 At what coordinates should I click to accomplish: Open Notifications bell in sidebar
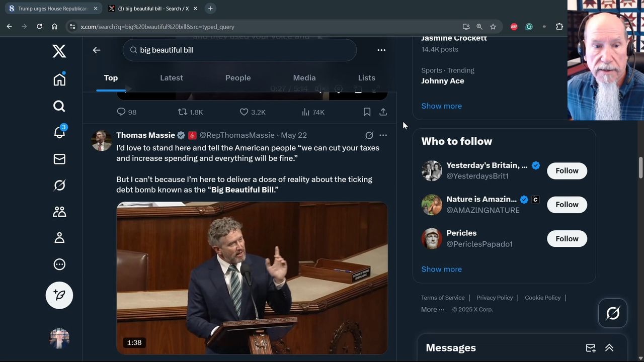[x=59, y=132]
